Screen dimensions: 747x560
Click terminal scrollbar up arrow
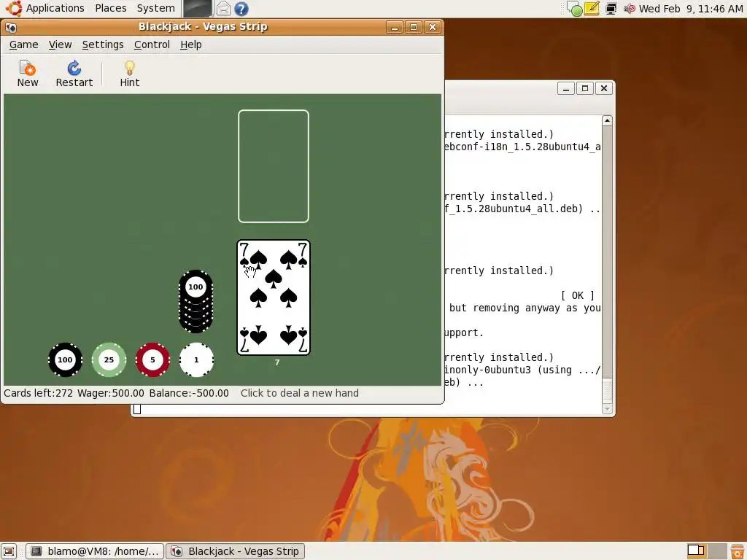pos(607,120)
